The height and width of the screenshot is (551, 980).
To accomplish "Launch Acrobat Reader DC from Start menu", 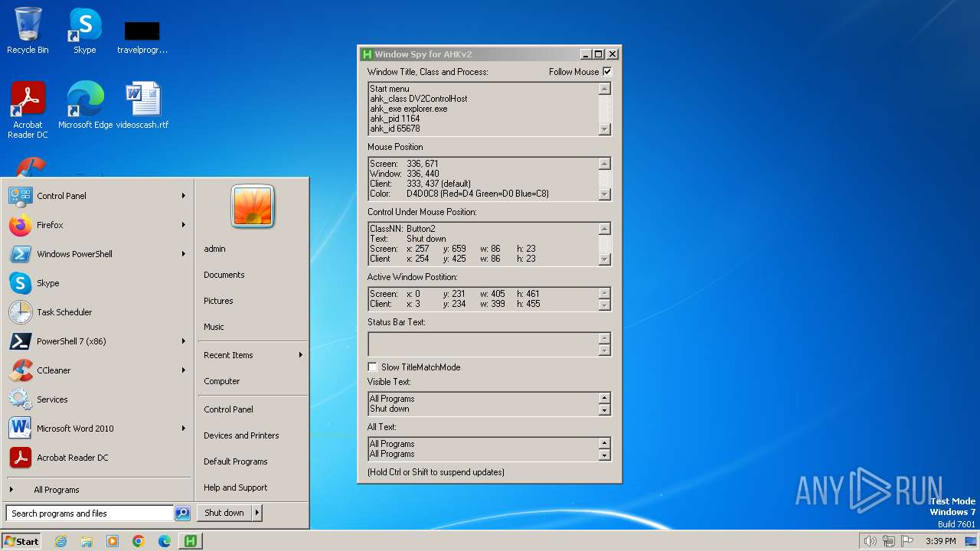I will pos(98,458).
